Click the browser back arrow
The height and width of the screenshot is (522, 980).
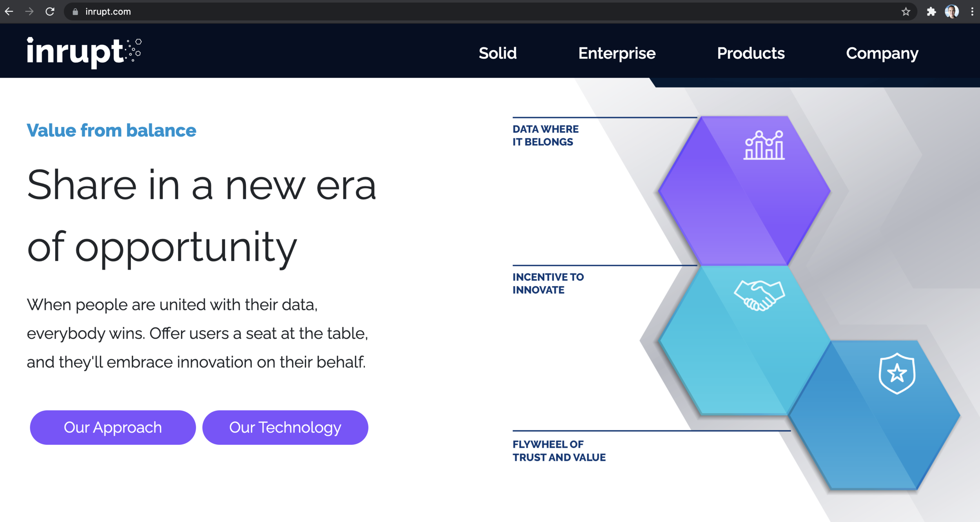pyautogui.click(x=9, y=12)
